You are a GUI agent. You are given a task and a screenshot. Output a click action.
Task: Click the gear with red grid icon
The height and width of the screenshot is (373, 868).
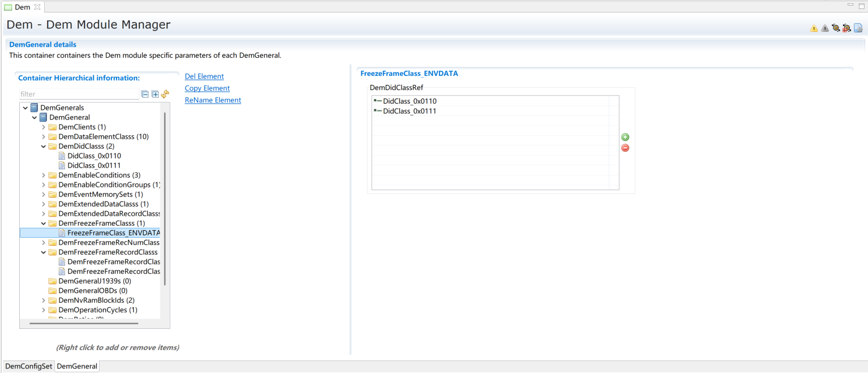pyautogui.click(x=846, y=28)
